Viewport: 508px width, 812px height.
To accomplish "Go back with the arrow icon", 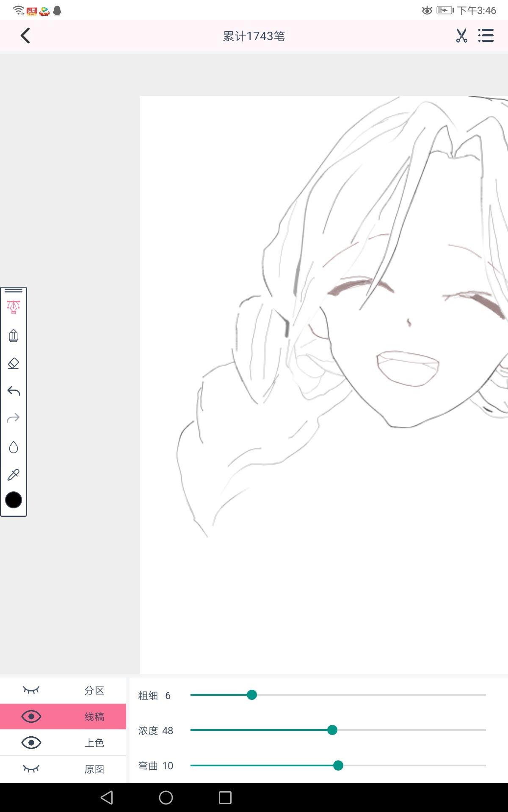I will click(x=25, y=36).
